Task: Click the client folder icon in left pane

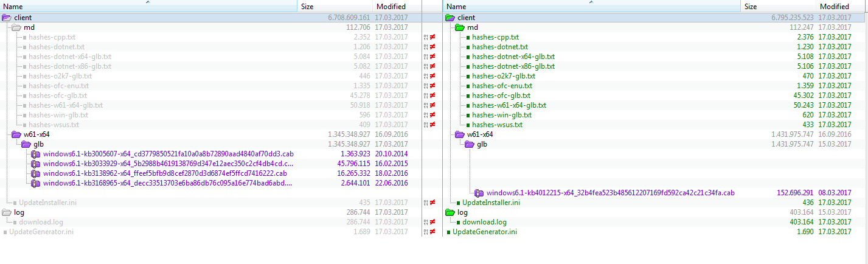Action: click(7, 18)
